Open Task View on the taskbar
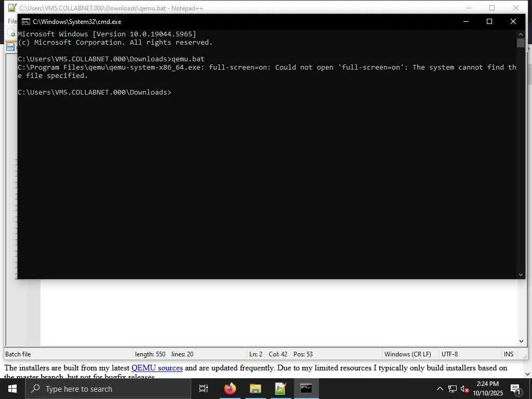 pos(203,389)
